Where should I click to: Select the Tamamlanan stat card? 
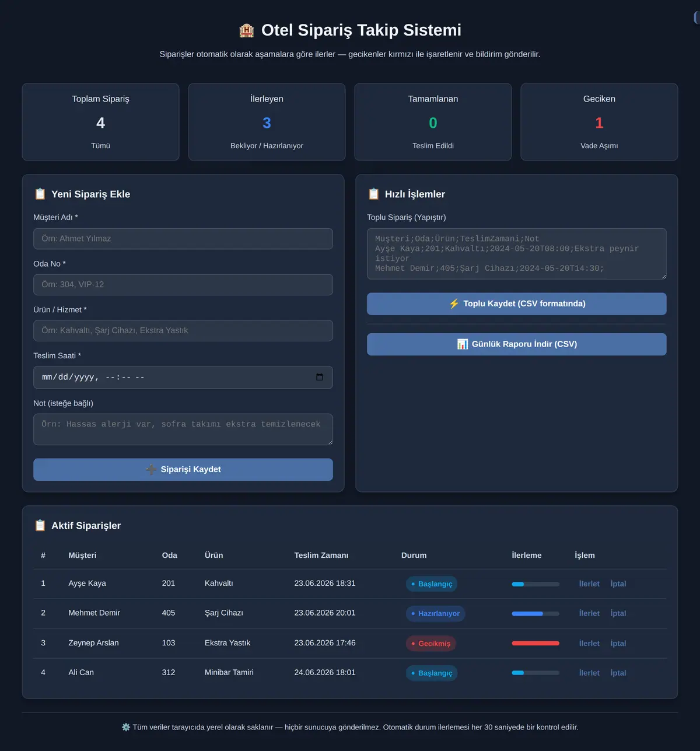[x=433, y=122]
